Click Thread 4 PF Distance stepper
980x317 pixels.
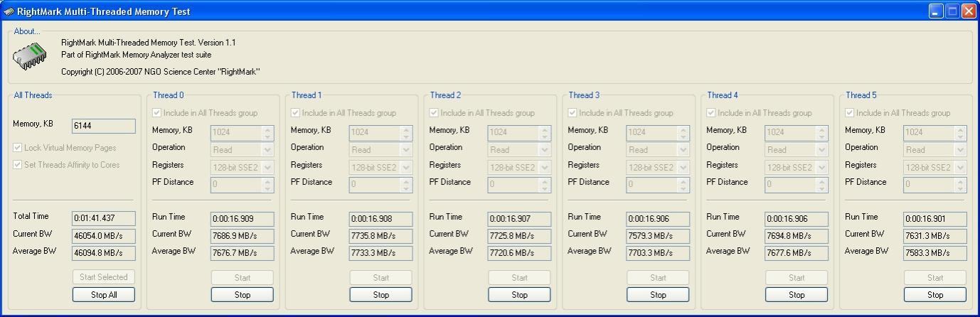(x=822, y=185)
